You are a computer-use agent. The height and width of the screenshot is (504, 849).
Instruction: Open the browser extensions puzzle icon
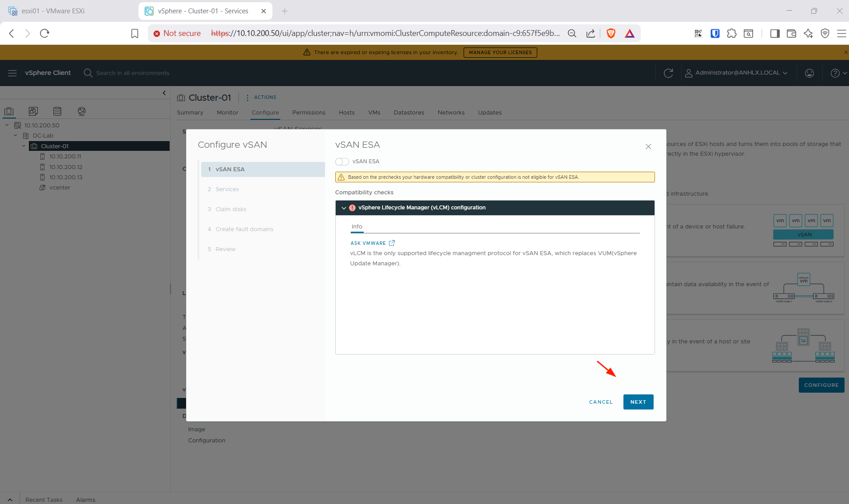pos(732,33)
